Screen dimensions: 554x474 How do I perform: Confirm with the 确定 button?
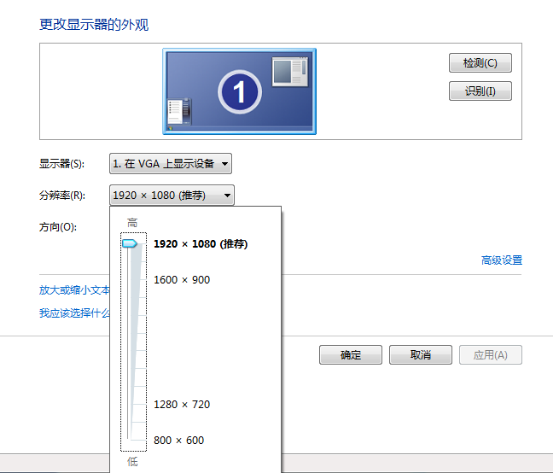[x=350, y=355]
